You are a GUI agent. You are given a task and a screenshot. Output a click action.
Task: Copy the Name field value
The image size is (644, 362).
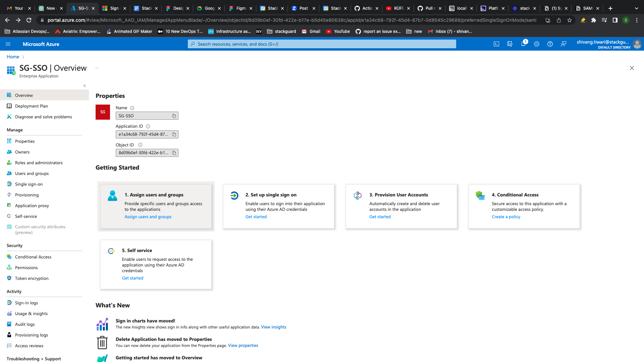point(174,116)
